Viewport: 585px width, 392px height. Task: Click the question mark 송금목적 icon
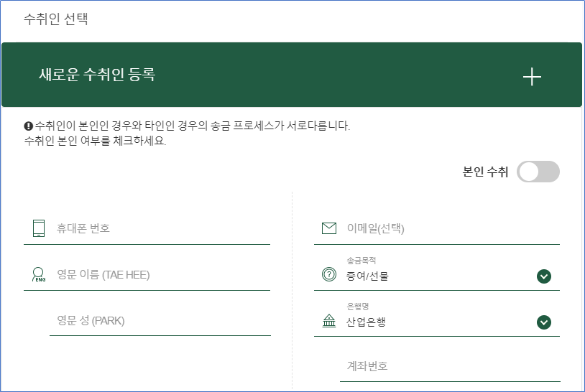(328, 275)
